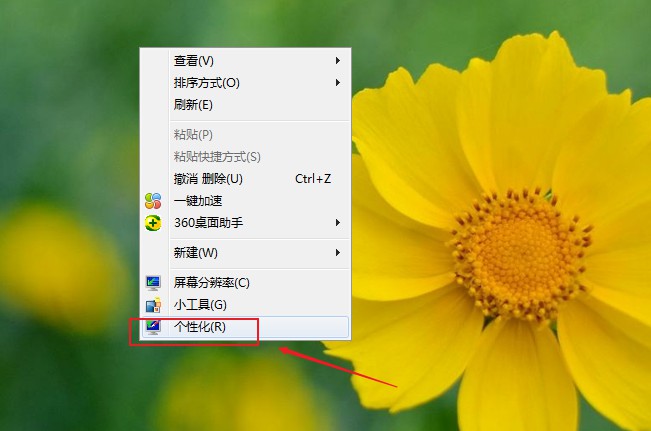Select 个性化(R) from the context menu
Viewport: 651px width, 431px height.
click(245, 327)
